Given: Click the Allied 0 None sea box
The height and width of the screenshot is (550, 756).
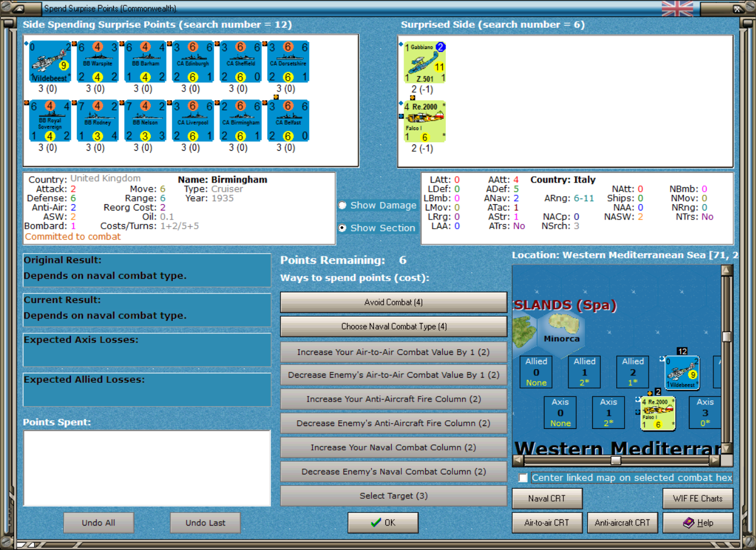Looking at the screenshot, I should tap(536, 372).
